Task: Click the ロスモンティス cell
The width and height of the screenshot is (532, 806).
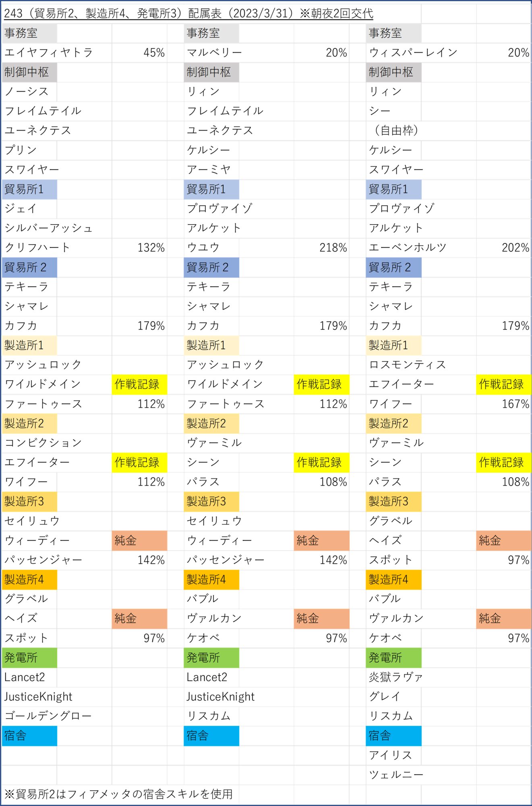Action: tap(408, 365)
